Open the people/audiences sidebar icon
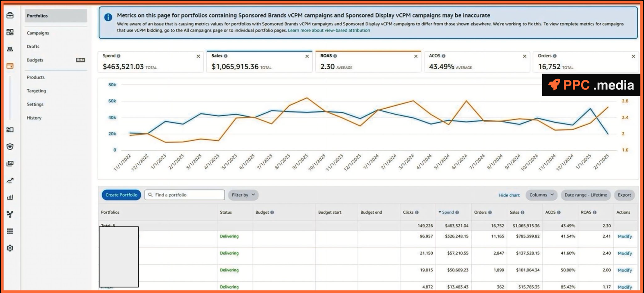Viewport: 644px width, 293px height. pyautogui.click(x=10, y=49)
